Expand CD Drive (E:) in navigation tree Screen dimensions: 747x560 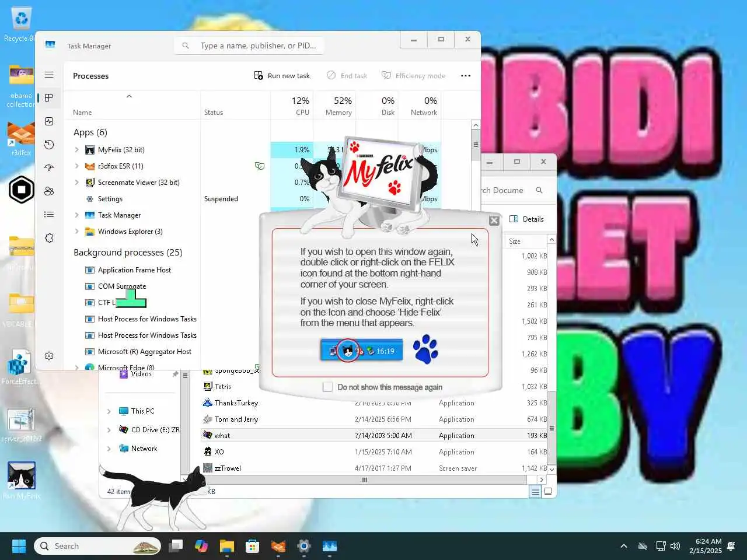pyautogui.click(x=109, y=430)
